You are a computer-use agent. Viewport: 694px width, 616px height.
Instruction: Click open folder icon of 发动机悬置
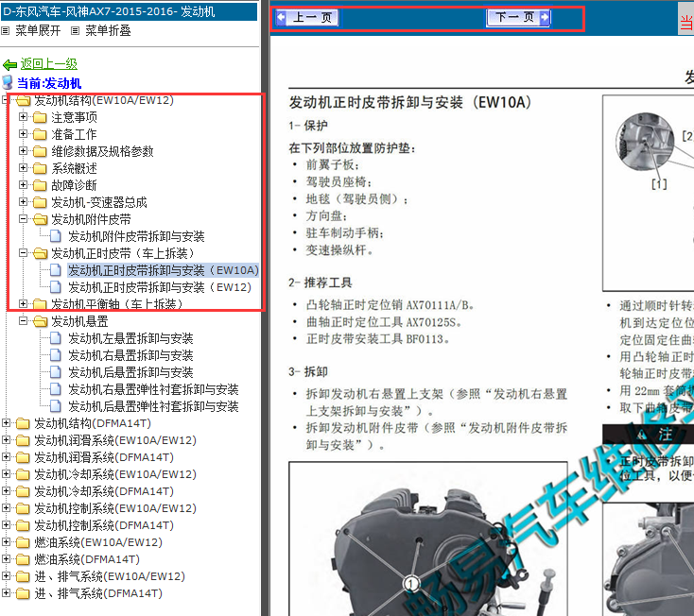tap(40, 321)
